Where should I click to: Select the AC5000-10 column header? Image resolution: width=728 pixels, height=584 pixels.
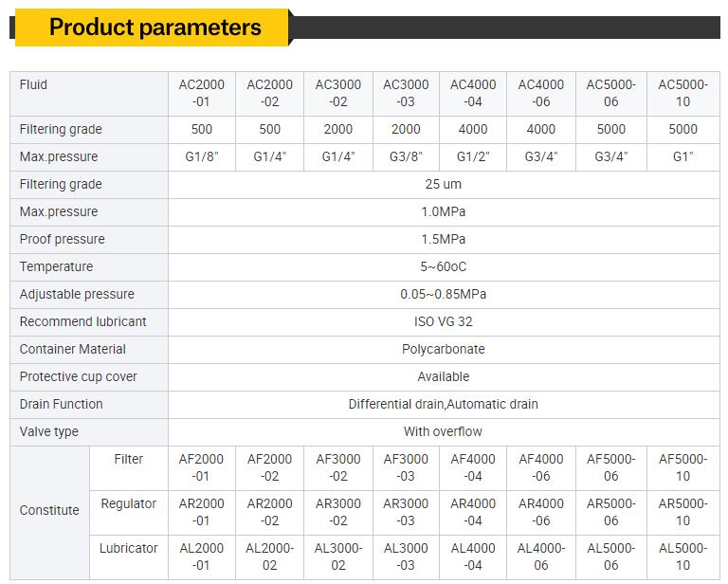682,93
